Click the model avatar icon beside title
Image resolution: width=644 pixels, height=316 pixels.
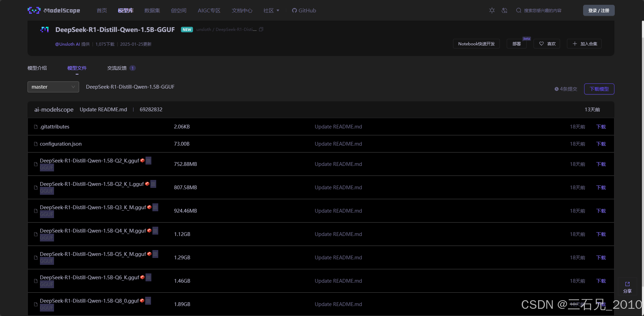[45, 30]
